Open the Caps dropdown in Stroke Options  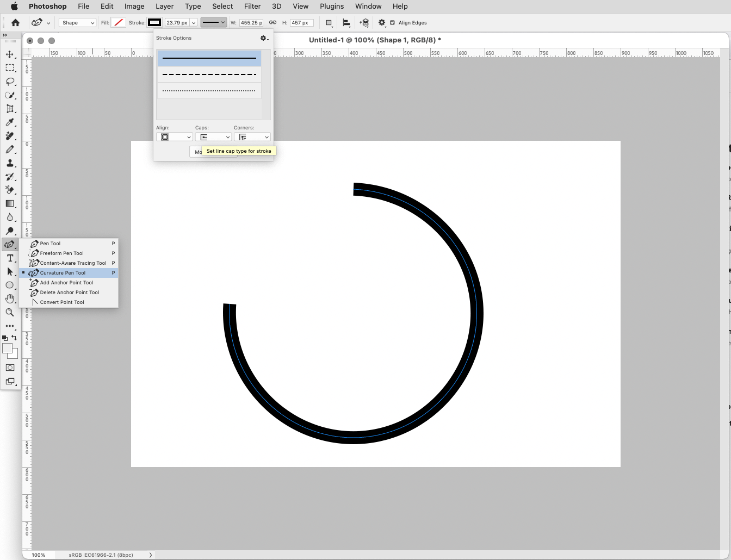pyautogui.click(x=213, y=136)
